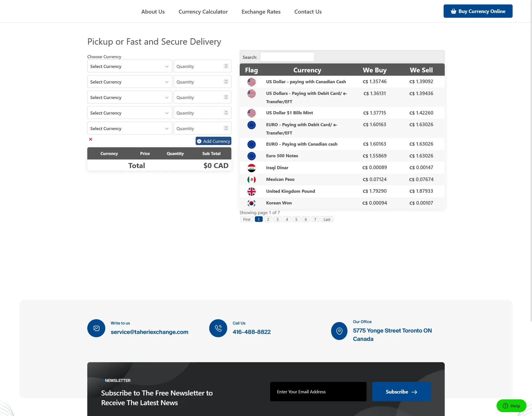
Task: Open the green Help widget
Action: (511, 406)
